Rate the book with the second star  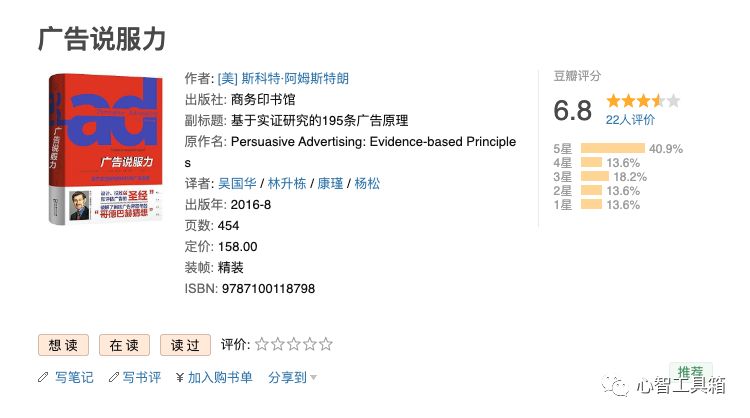[278, 345]
